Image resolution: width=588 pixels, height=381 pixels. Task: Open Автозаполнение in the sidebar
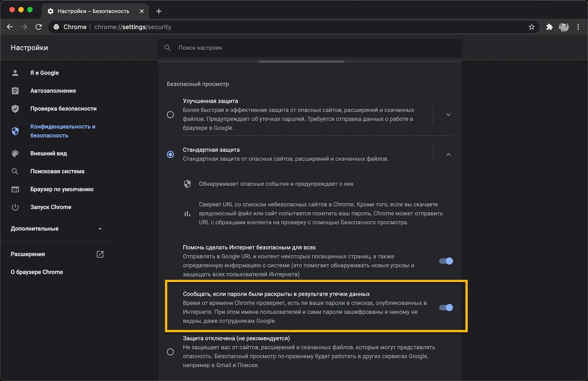coord(53,91)
